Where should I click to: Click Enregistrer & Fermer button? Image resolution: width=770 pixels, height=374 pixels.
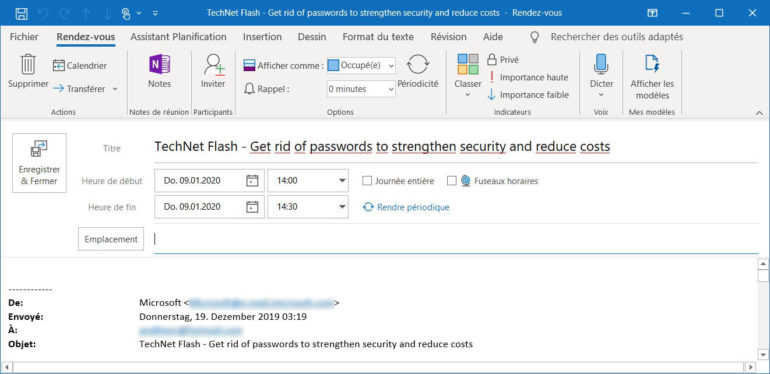click(x=39, y=163)
